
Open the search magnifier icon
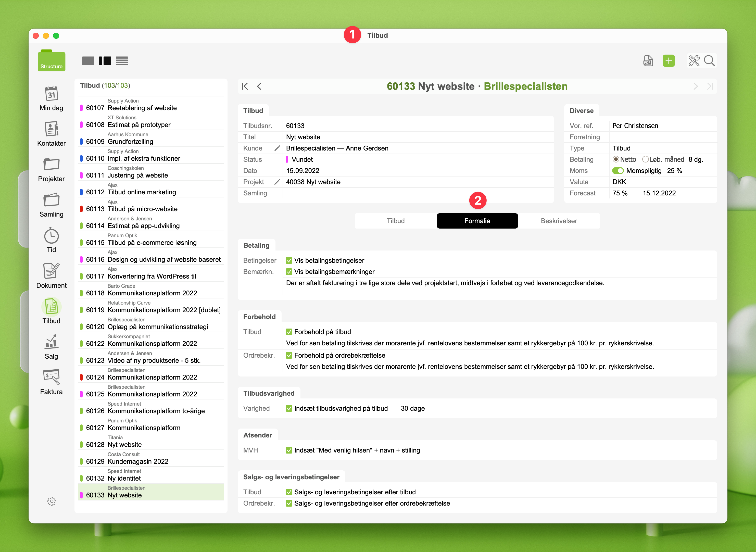[x=709, y=61]
